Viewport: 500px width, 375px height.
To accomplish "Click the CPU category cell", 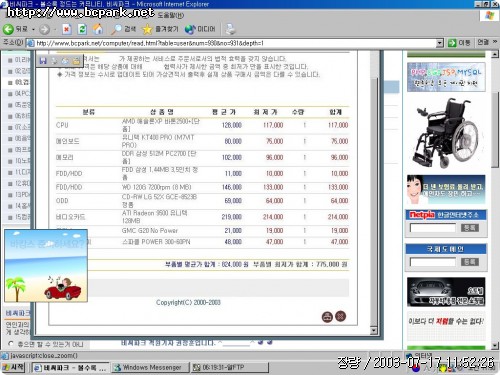I will 62,125.
